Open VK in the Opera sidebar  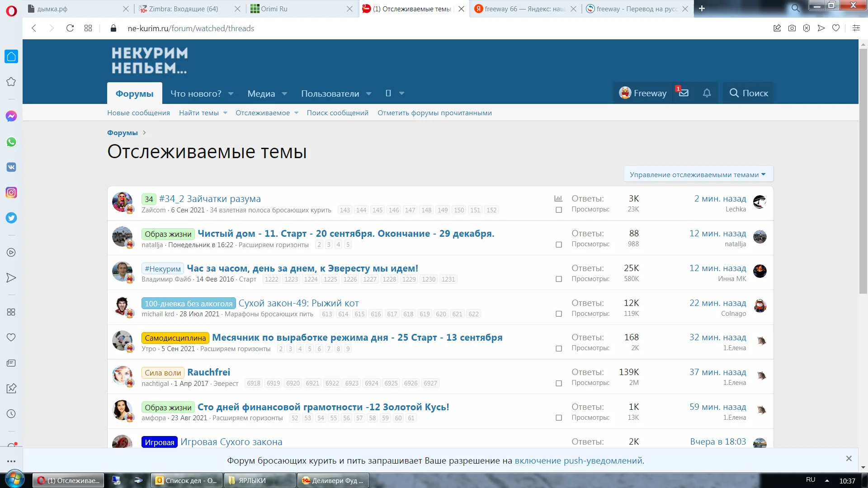(11, 167)
